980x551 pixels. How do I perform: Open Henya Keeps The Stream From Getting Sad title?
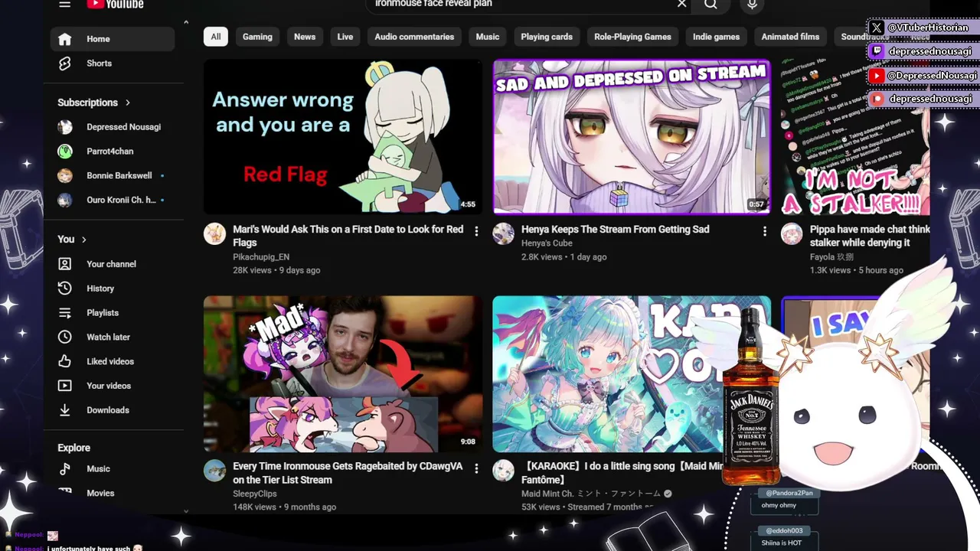616,230
